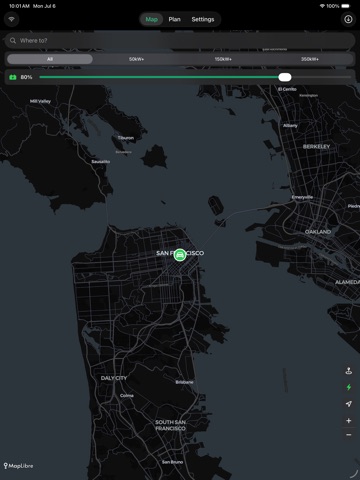Tap the magnifier icon in the search bar

[x=13, y=41]
